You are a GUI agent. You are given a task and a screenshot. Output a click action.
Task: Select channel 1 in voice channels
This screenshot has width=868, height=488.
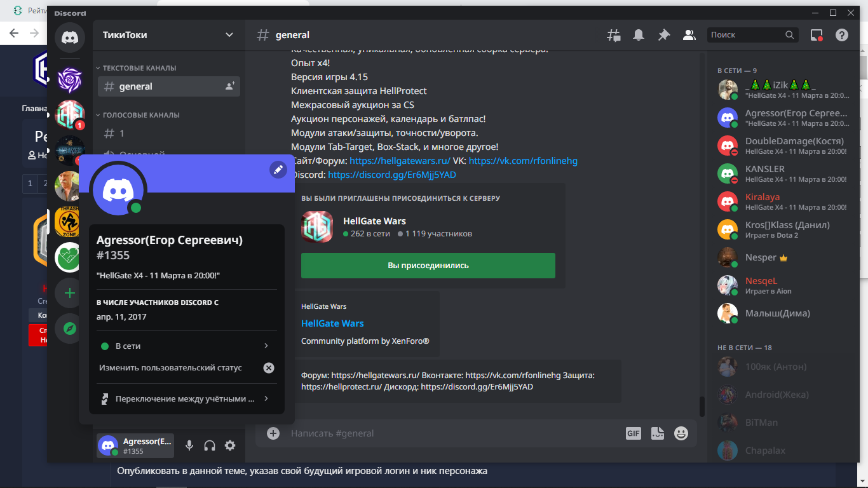click(x=169, y=133)
